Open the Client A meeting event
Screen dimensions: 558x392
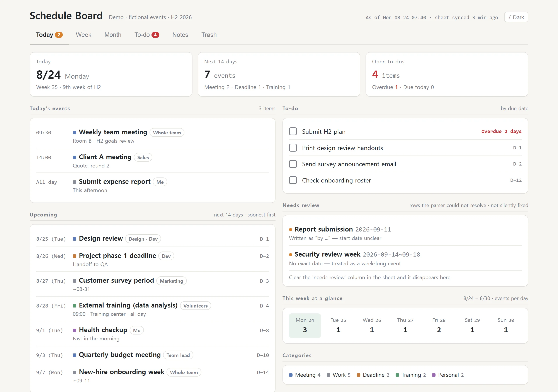tap(152, 161)
